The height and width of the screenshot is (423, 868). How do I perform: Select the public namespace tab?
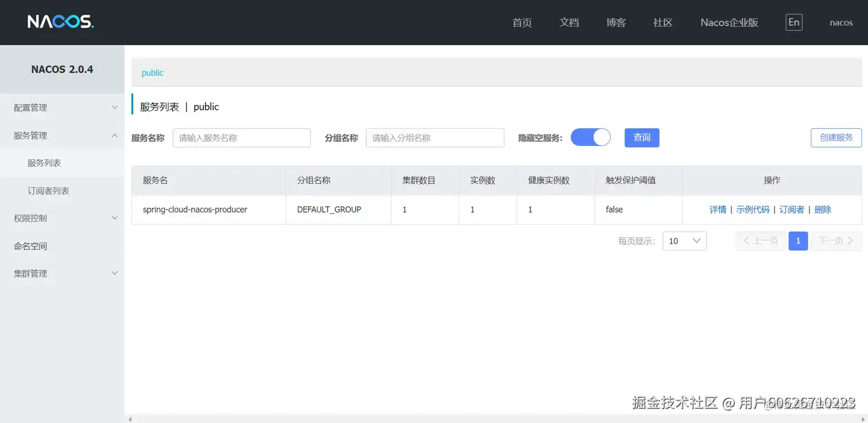[x=153, y=72]
